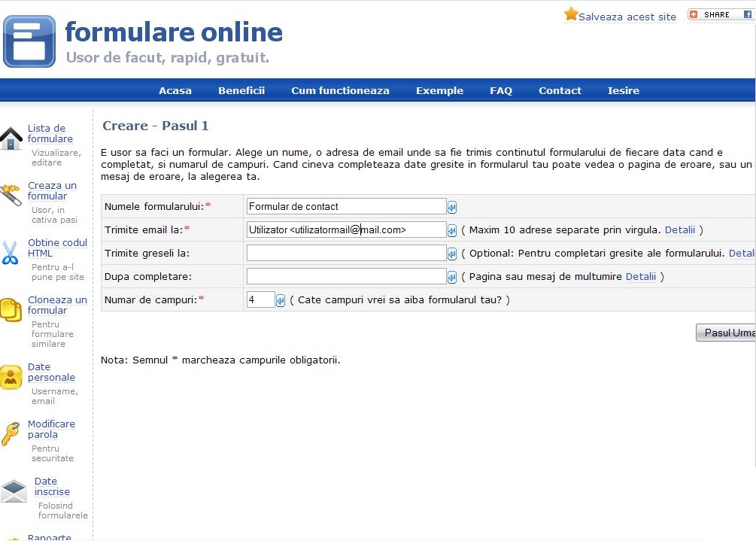
Task: Click the star icon beside Salveaza acest site
Action: point(571,14)
